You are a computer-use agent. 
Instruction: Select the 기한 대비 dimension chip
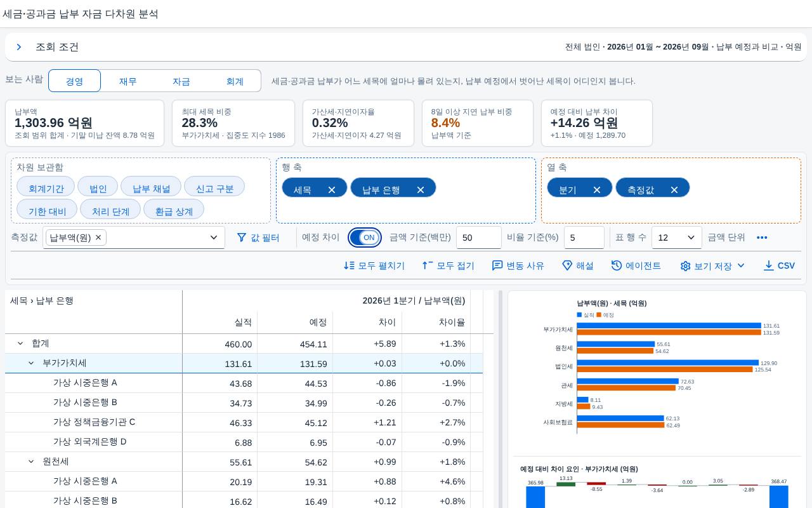click(47, 210)
